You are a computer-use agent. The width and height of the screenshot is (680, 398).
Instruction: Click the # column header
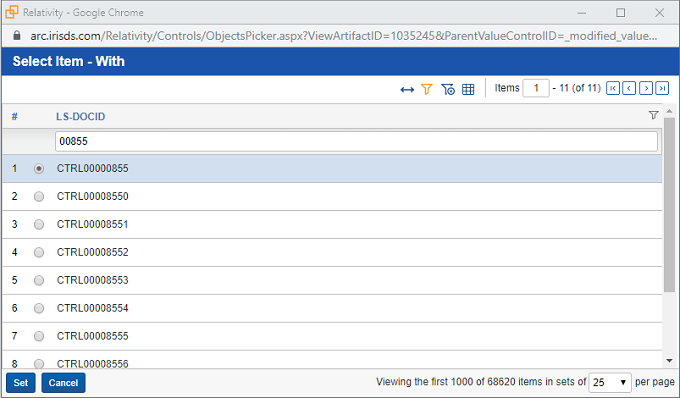[15, 117]
